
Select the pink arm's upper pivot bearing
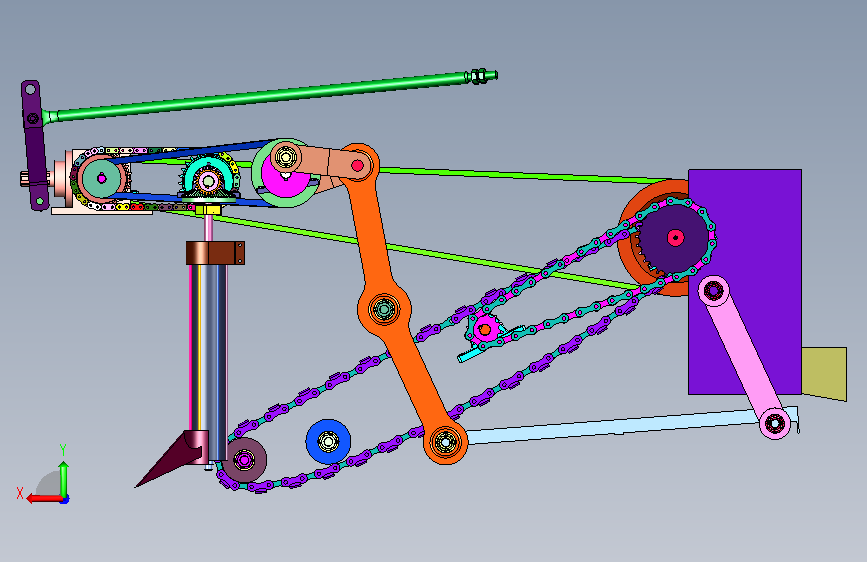coord(713,290)
